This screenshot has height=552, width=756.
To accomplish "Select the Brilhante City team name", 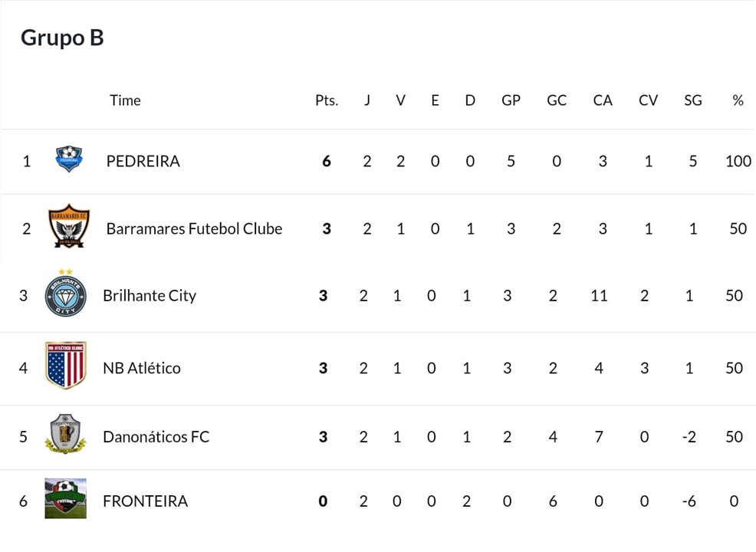I will coord(150,295).
